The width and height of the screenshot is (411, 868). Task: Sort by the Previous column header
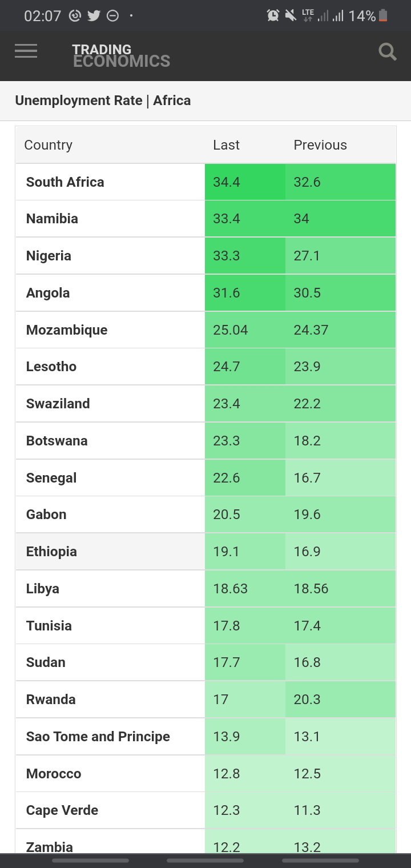point(320,145)
